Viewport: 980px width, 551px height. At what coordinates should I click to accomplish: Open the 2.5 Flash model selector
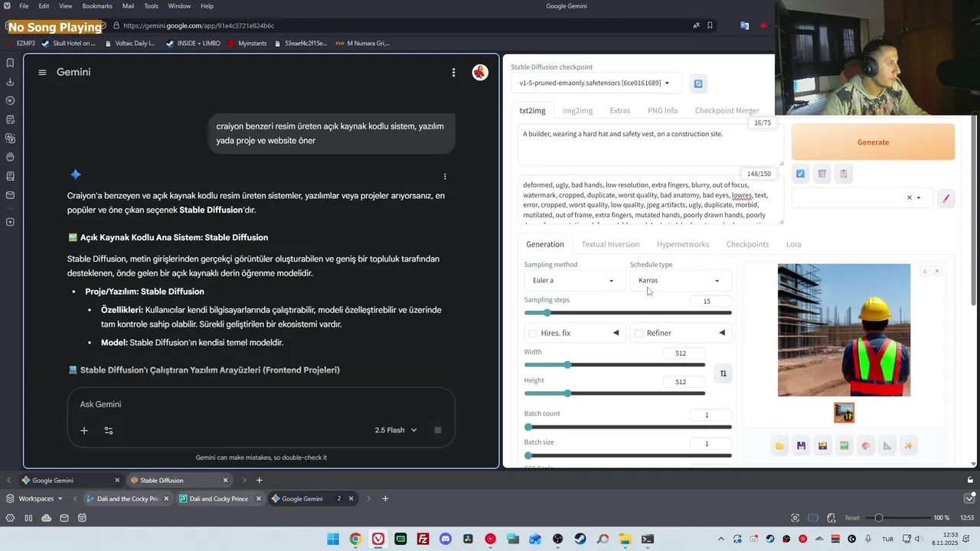(x=396, y=430)
